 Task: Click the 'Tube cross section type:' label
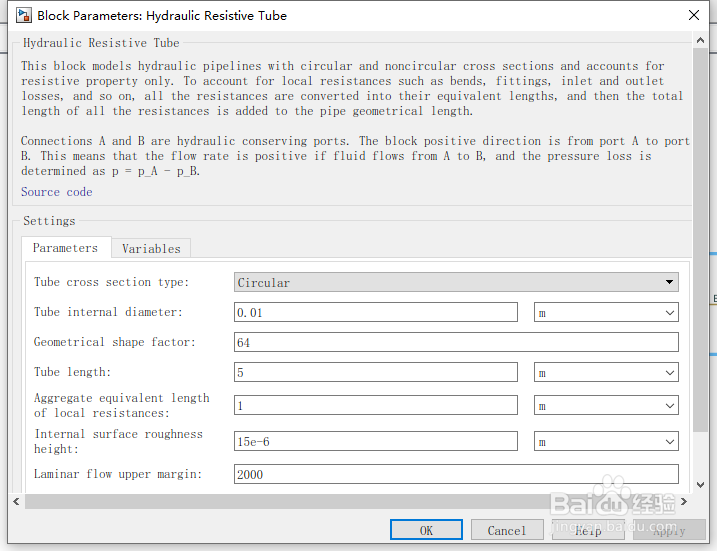tap(111, 282)
